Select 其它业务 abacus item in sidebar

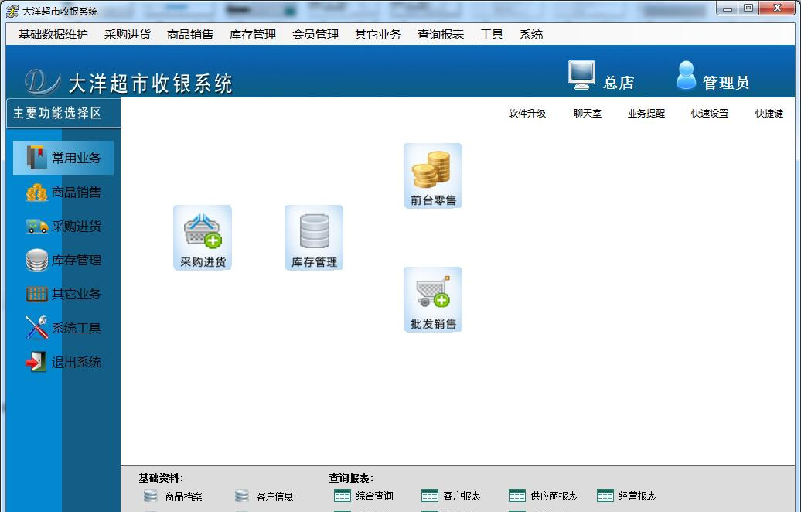point(63,294)
